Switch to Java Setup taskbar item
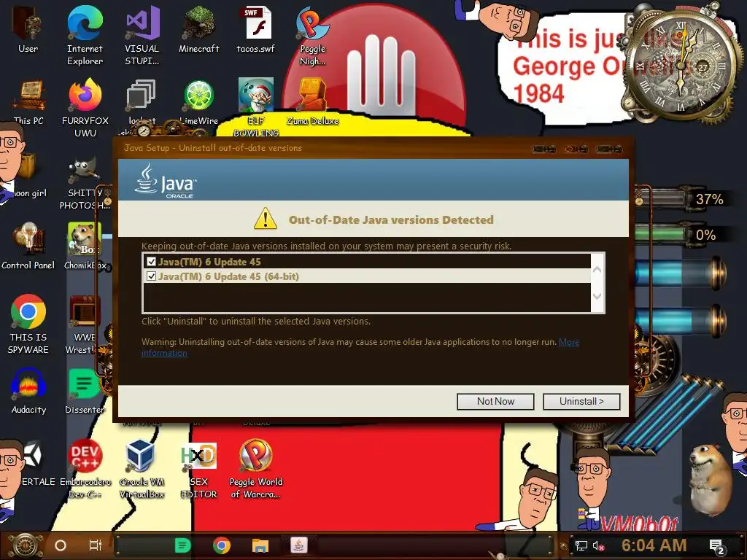Image resolution: width=747 pixels, height=560 pixels. coord(298,545)
